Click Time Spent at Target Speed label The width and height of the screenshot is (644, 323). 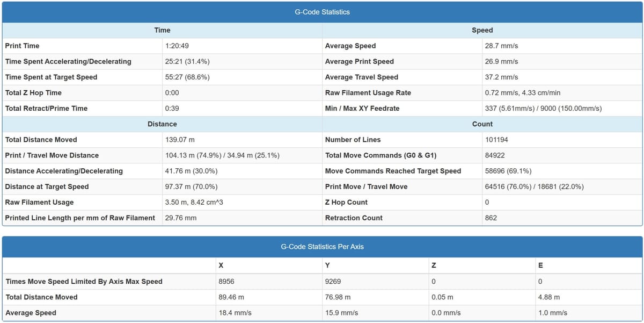52,77
